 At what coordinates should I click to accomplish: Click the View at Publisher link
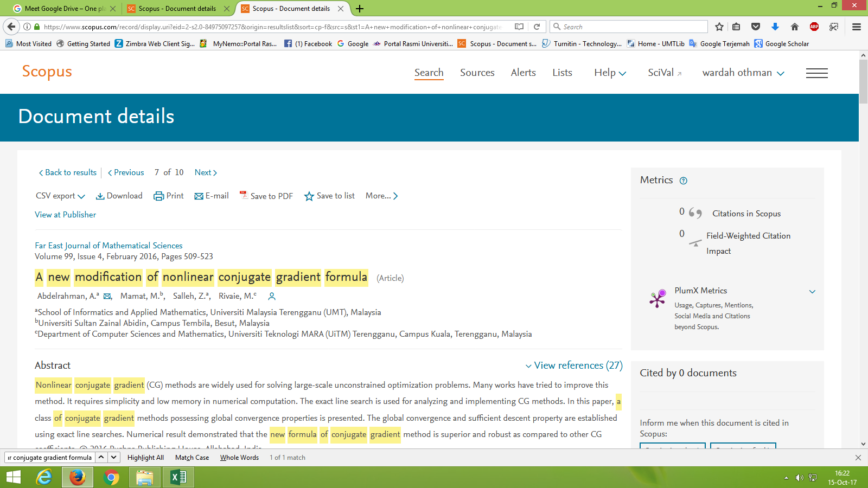65,215
